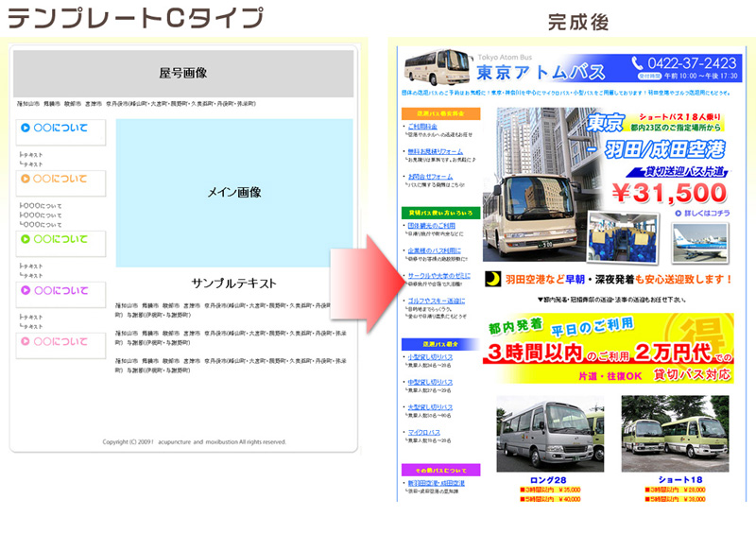This screenshot has width=756, height=551.
Task: Click the green sidebar section header
Action: click(x=440, y=213)
